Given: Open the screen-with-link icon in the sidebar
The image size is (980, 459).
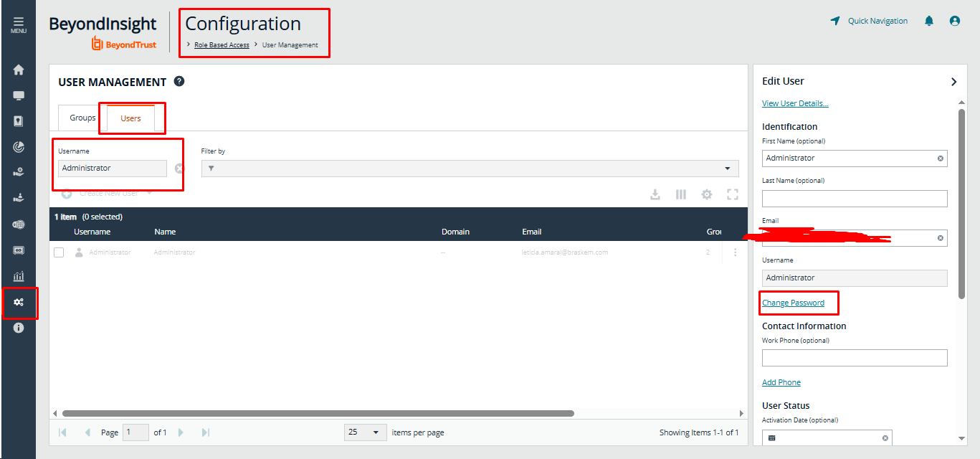Looking at the screenshot, I should pos(19,250).
